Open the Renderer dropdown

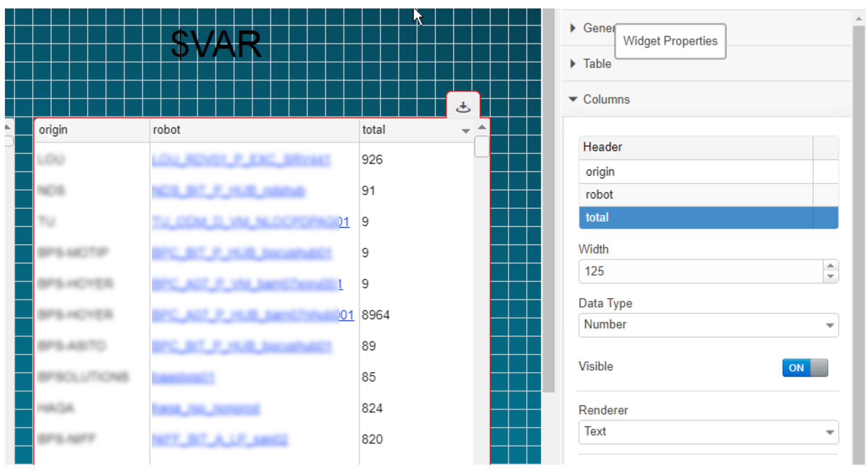(x=708, y=432)
